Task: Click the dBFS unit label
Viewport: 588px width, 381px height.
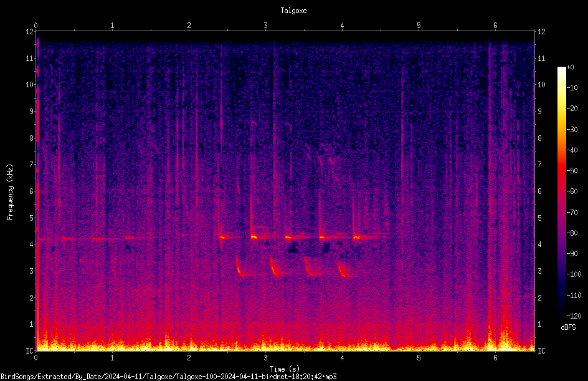Action: pyautogui.click(x=568, y=327)
